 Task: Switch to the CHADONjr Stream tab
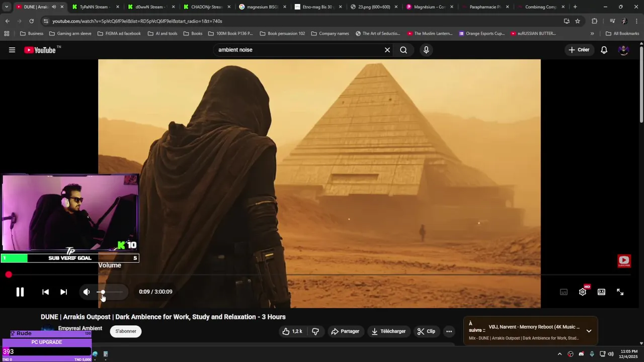coord(206,7)
